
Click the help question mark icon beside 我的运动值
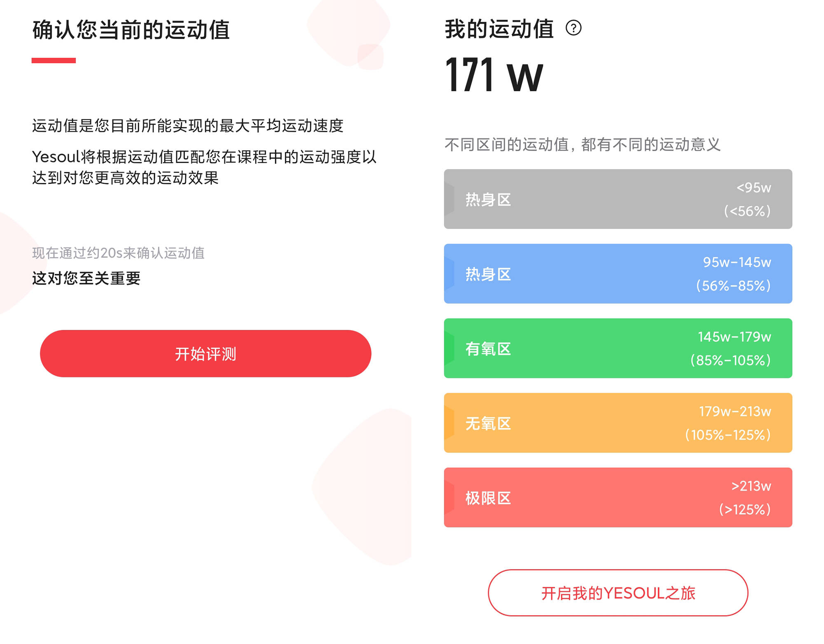574,28
